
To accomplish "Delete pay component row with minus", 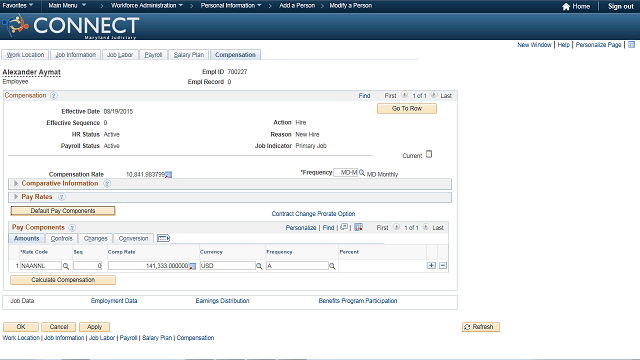I will pos(443,266).
